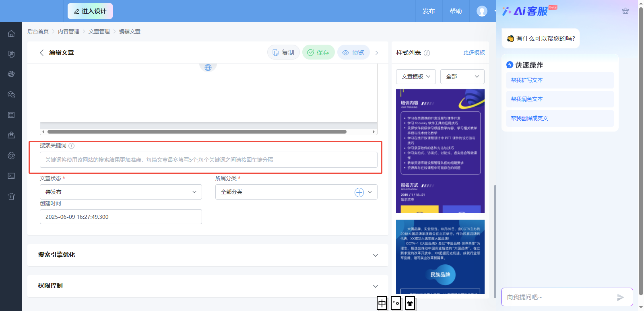
Task: Click the editor horizontal scrollbar thumb
Action: 197,132
